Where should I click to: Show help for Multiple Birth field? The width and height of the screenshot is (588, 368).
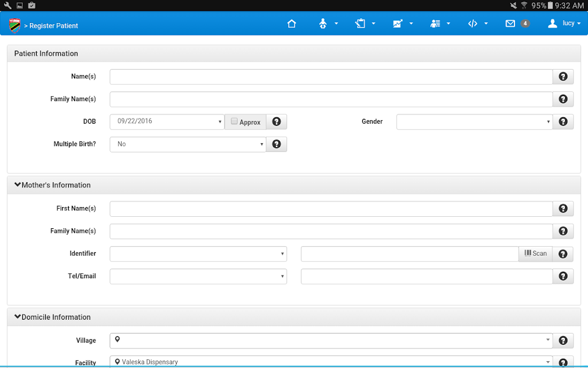click(276, 144)
